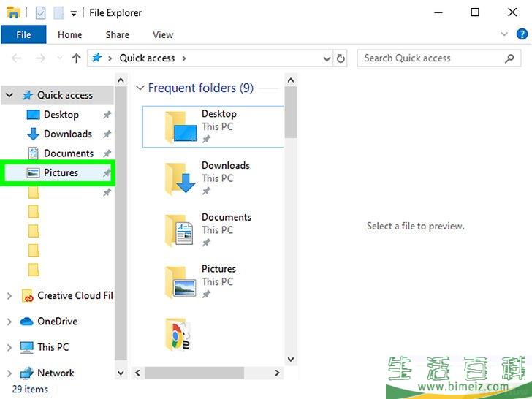Toggle pin next to Documents in sidebar
Screen dimensions: 532x399
(x=107, y=153)
